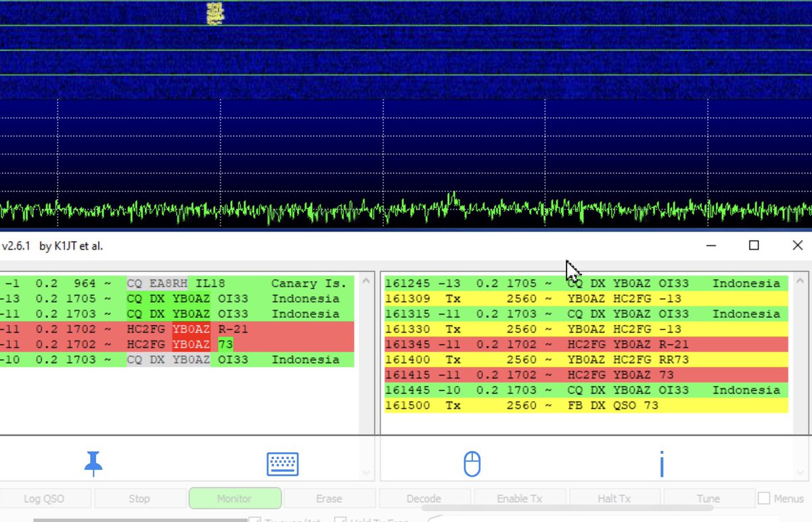Select left list red row HC2FG YB0AZ 73
The width and height of the screenshot is (812, 522).
[x=177, y=344]
